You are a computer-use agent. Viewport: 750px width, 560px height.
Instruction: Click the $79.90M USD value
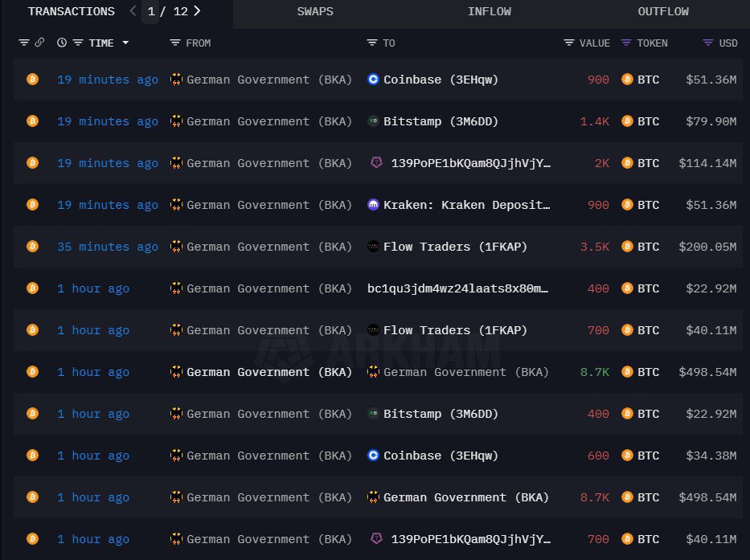pyautogui.click(x=711, y=121)
